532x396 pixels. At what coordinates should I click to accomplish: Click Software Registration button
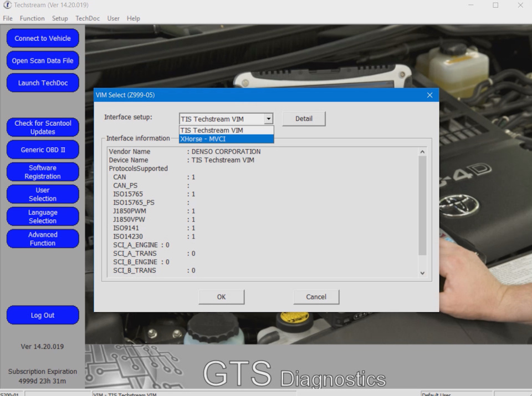(43, 172)
